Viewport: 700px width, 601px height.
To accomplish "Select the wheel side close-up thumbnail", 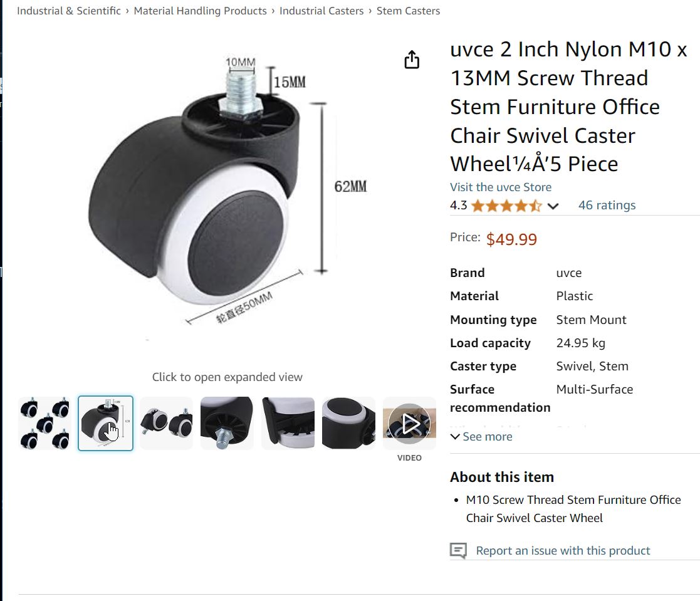I will click(x=288, y=424).
